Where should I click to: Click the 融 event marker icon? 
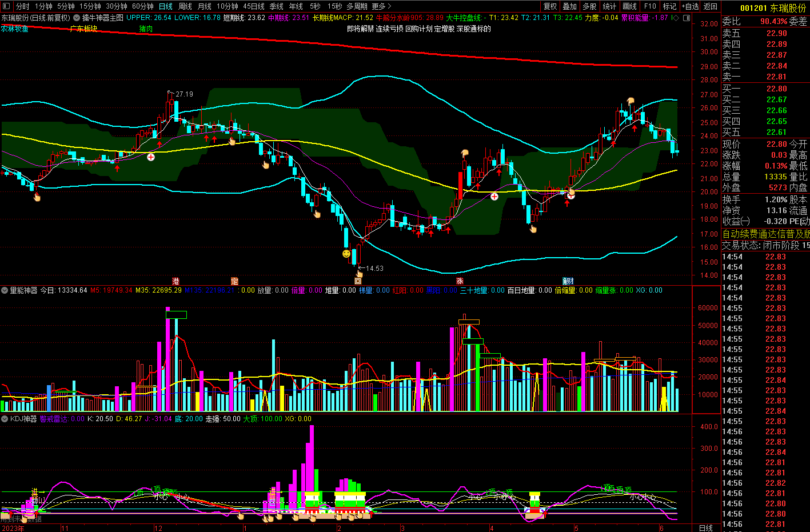pyautogui.click(x=568, y=281)
